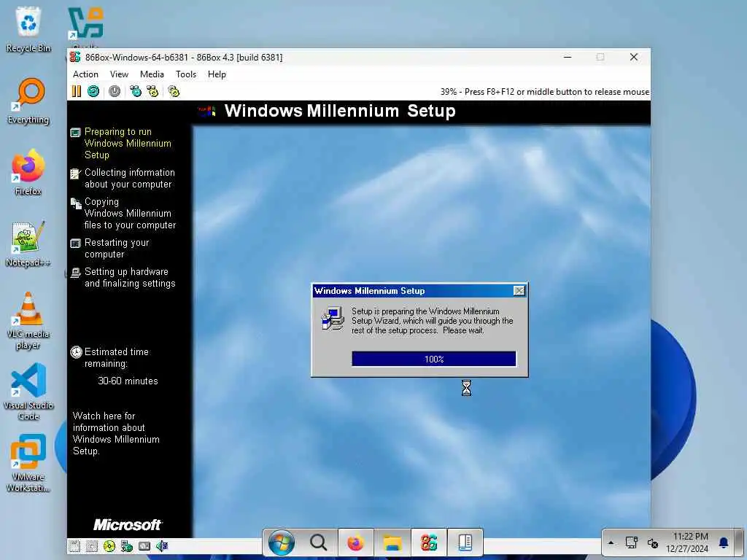This screenshot has height=560, width=747.
Task: Click the sound speaker status bar icon
Action: click(x=162, y=546)
